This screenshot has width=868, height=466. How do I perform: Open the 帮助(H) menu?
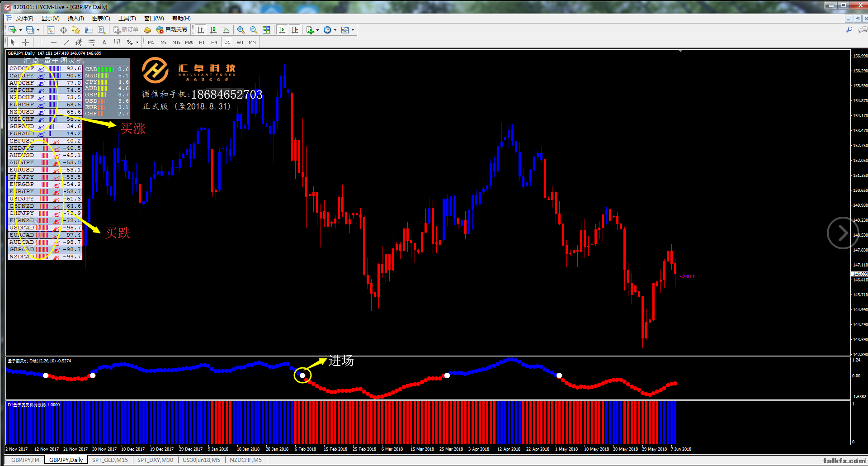pos(181,19)
